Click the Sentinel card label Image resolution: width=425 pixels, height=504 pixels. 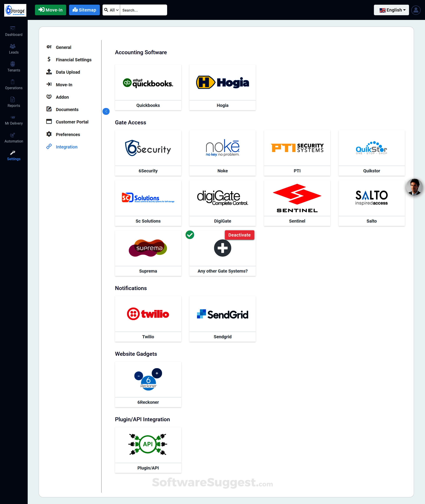click(297, 221)
